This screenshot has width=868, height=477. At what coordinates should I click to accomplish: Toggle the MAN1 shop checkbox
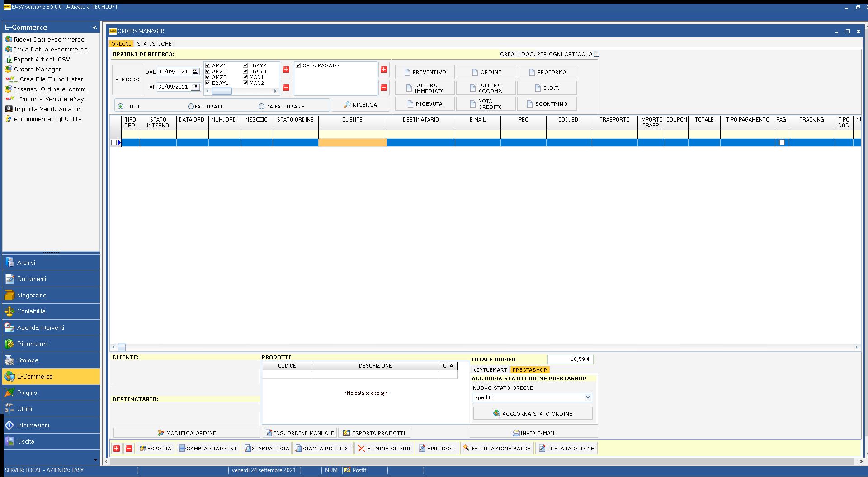245,77
